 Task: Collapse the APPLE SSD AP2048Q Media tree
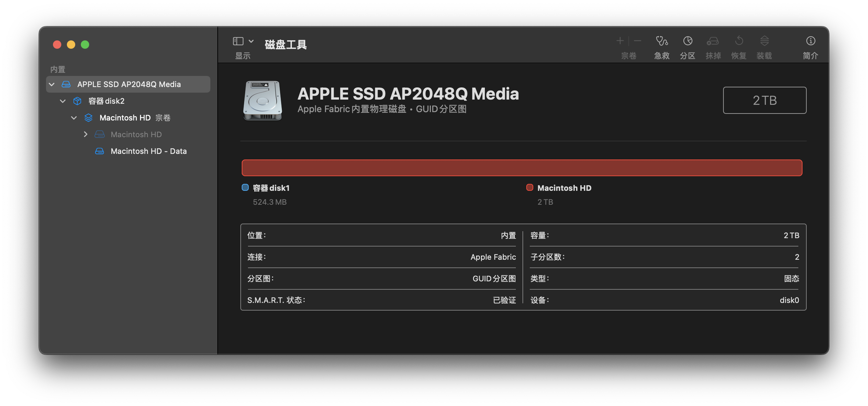point(52,85)
